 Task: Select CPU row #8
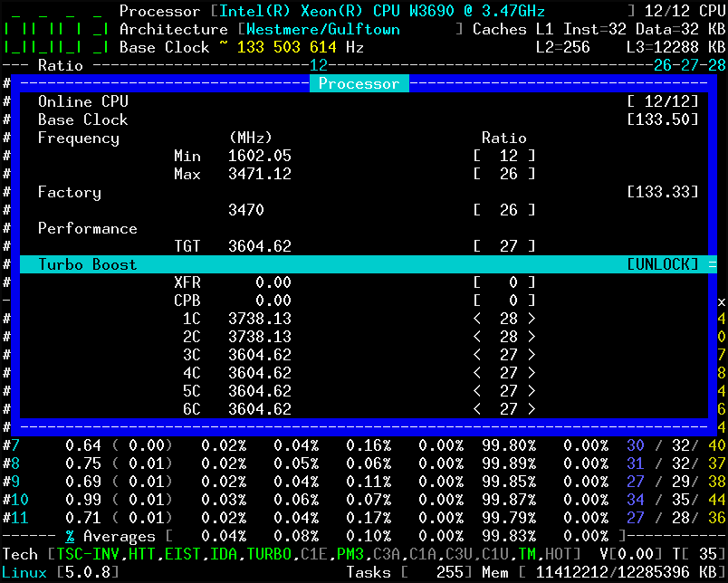tap(363, 464)
